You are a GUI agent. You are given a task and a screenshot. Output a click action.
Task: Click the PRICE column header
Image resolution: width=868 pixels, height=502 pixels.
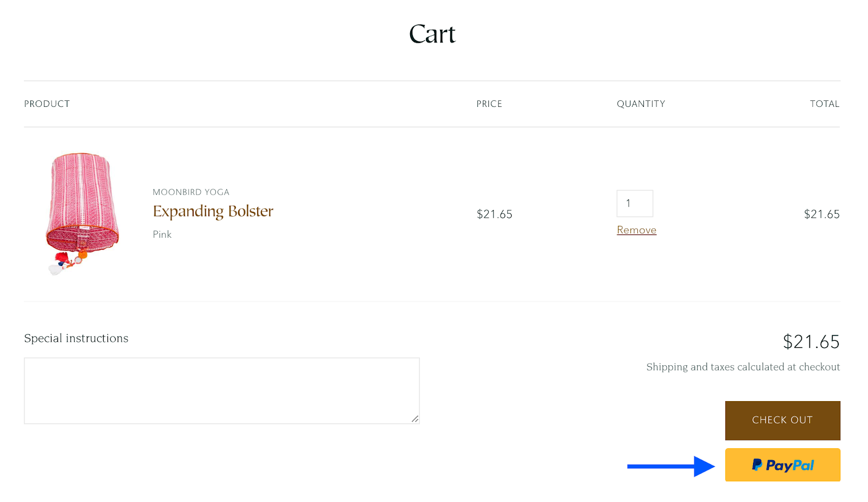489,104
